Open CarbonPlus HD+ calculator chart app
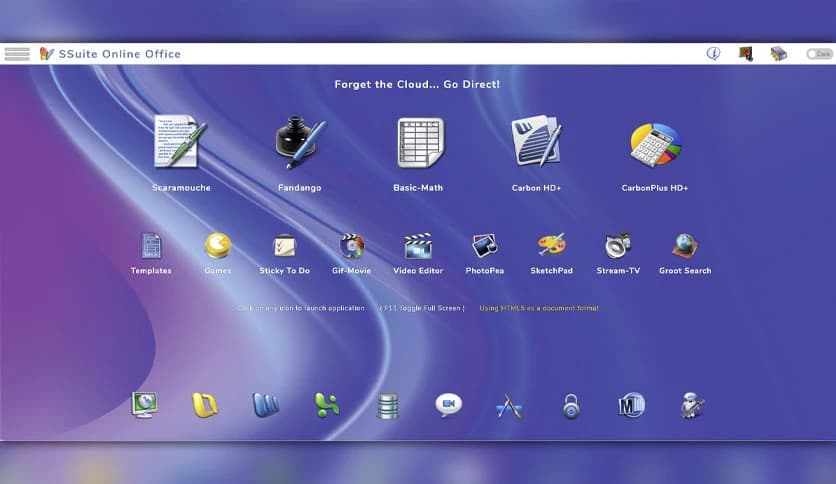The width and height of the screenshot is (836, 484). point(655,144)
